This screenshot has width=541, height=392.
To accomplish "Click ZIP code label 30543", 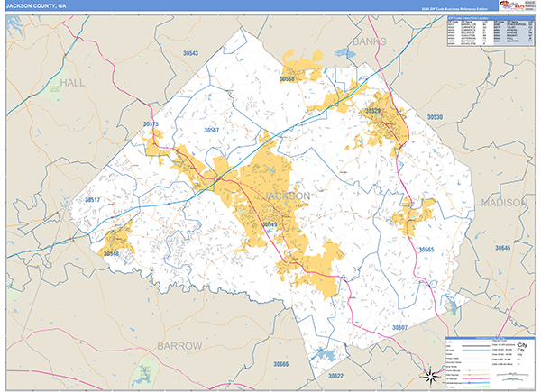I will coord(190,53).
